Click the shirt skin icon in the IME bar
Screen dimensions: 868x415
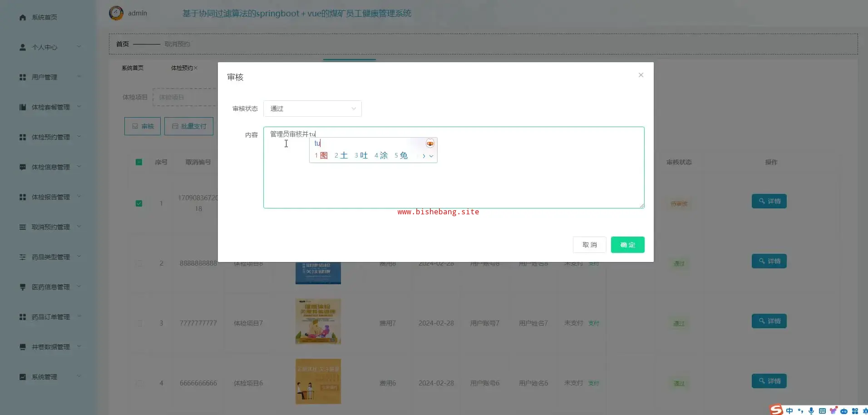coord(833,410)
